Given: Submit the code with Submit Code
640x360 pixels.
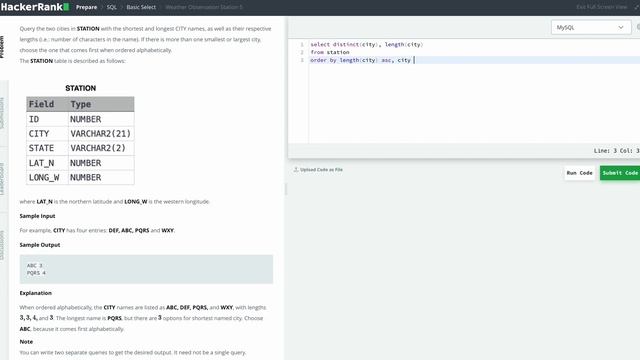Looking at the screenshot, I should (620, 173).
